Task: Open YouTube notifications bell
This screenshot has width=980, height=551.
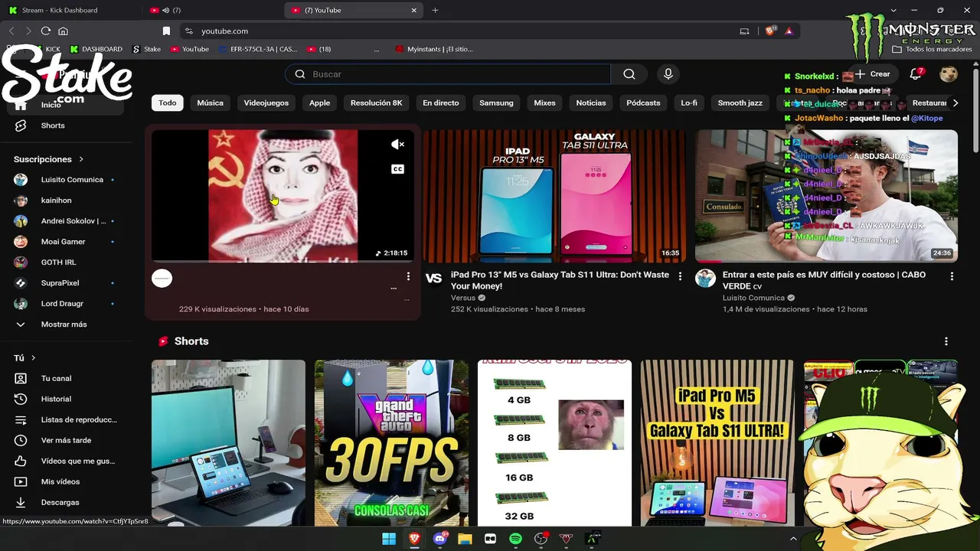Action: pos(916,74)
